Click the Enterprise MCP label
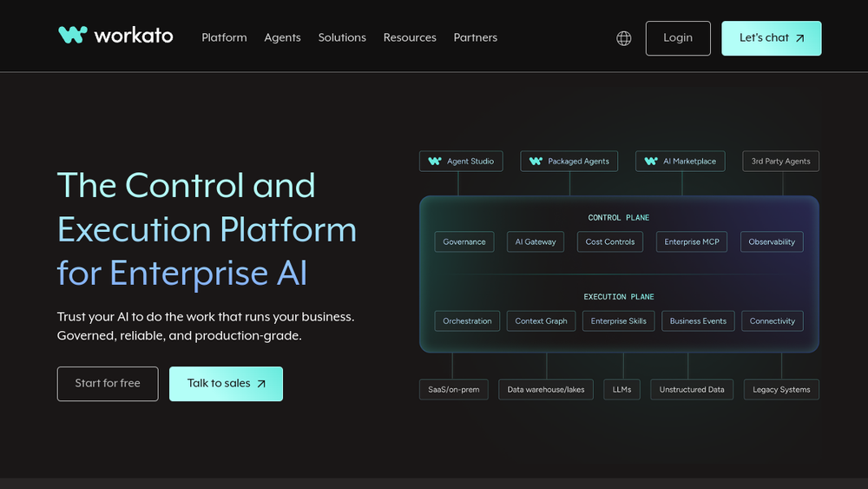The image size is (868, 489). (x=692, y=242)
